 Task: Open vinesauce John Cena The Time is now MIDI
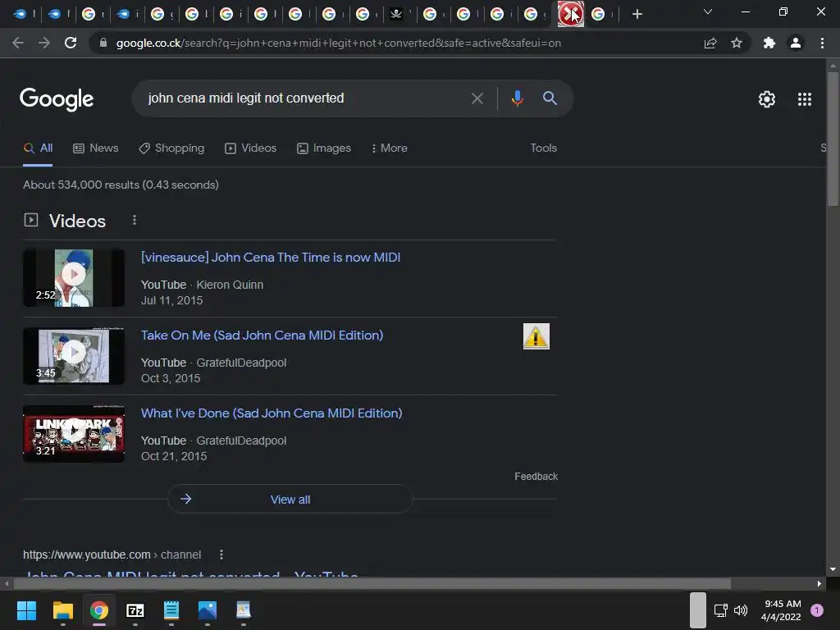(271, 257)
